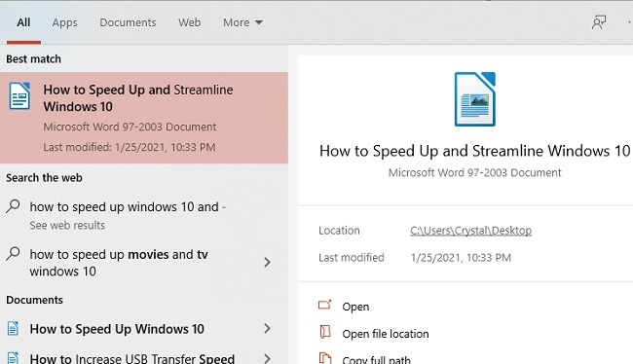The width and height of the screenshot is (633, 364).
Task: Switch to the Apps search tab
Action: (x=64, y=23)
